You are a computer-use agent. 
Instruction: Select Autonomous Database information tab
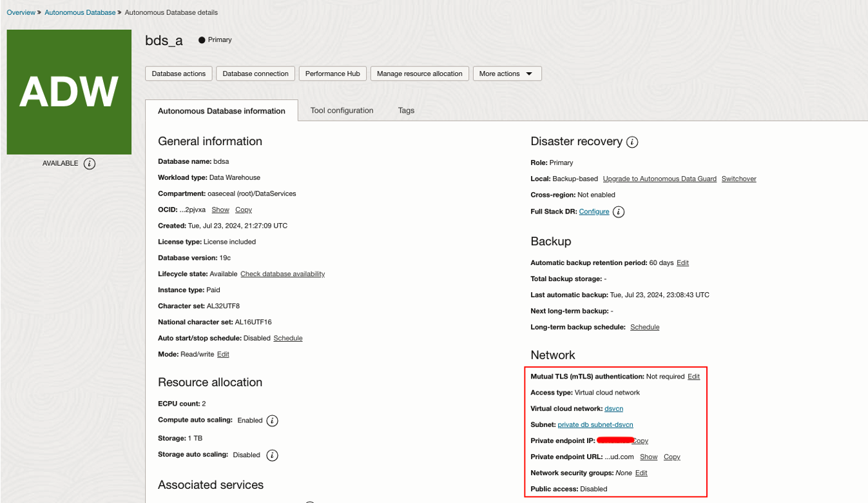click(222, 111)
